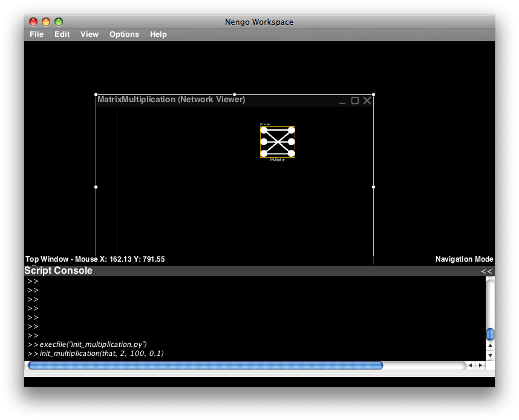Image resolution: width=519 pixels, height=420 pixels.
Task: Open the Help menu
Action: pyautogui.click(x=158, y=34)
